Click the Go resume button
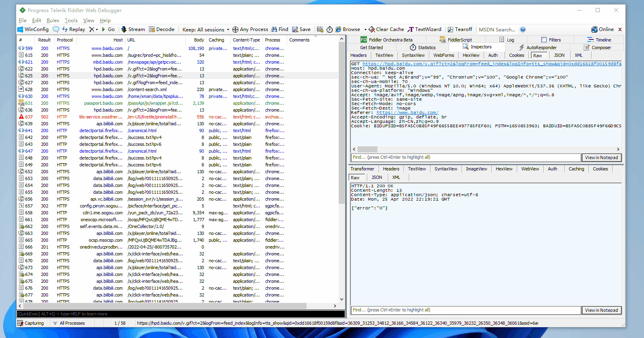The width and height of the screenshot is (644, 338). [108, 29]
